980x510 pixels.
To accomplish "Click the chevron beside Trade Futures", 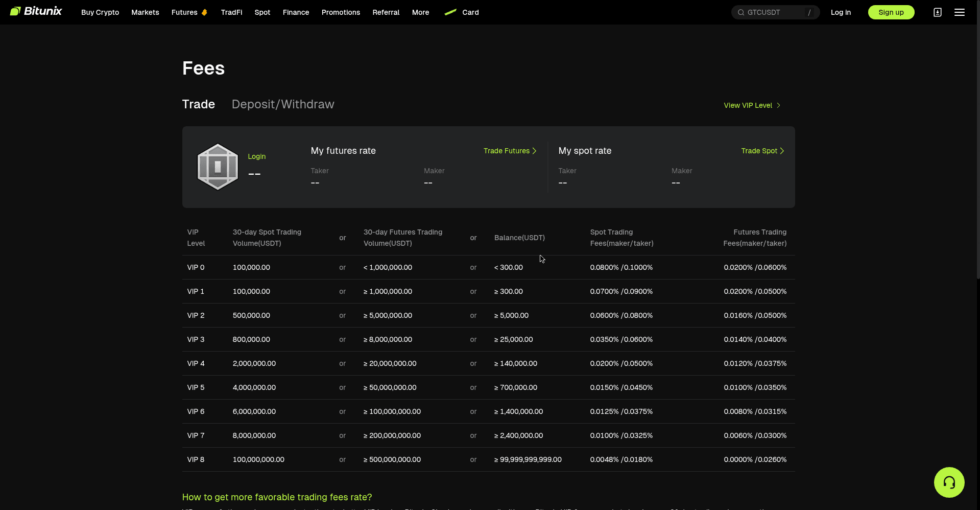I will [534, 151].
